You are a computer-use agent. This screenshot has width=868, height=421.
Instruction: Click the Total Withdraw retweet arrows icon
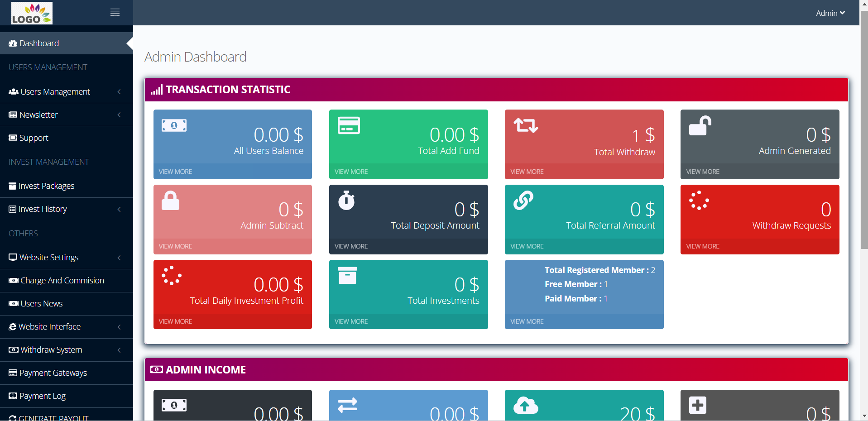[x=526, y=125]
